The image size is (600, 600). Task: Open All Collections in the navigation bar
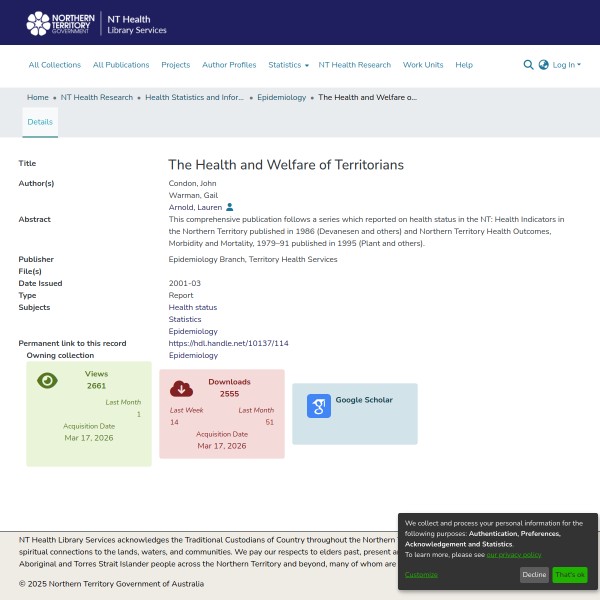55,65
